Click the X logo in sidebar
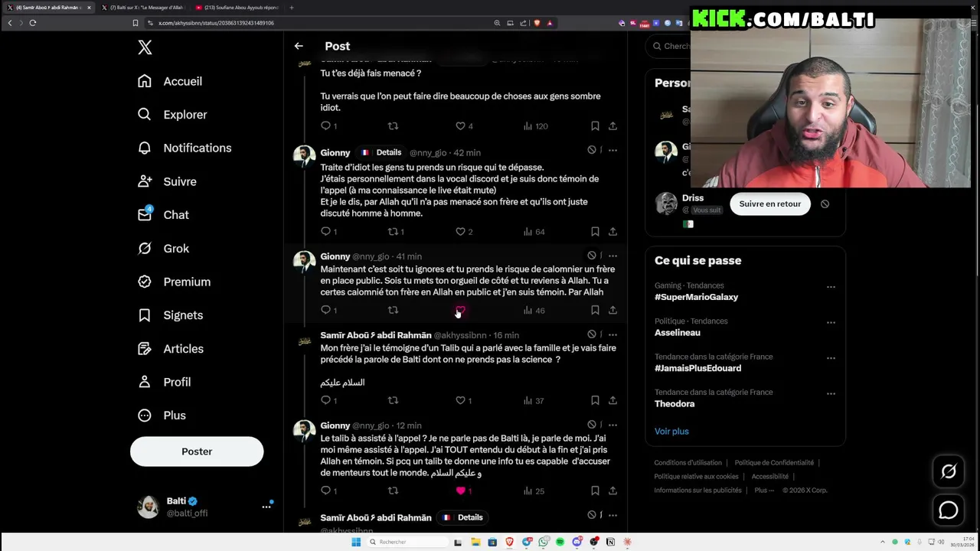 click(x=145, y=47)
